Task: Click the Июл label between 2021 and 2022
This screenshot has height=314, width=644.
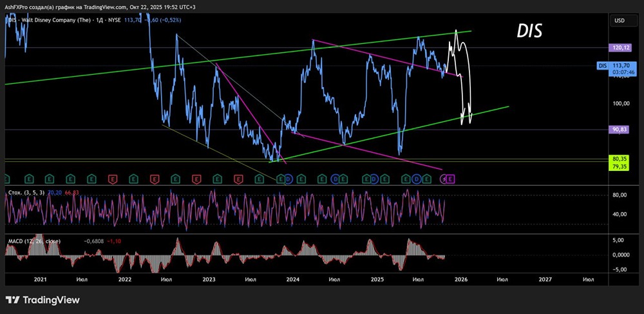Action: pyautogui.click(x=82, y=279)
